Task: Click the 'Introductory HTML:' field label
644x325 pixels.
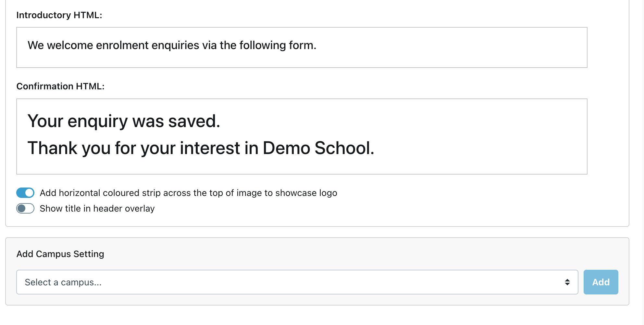Action: pyautogui.click(x=59, y=15)
